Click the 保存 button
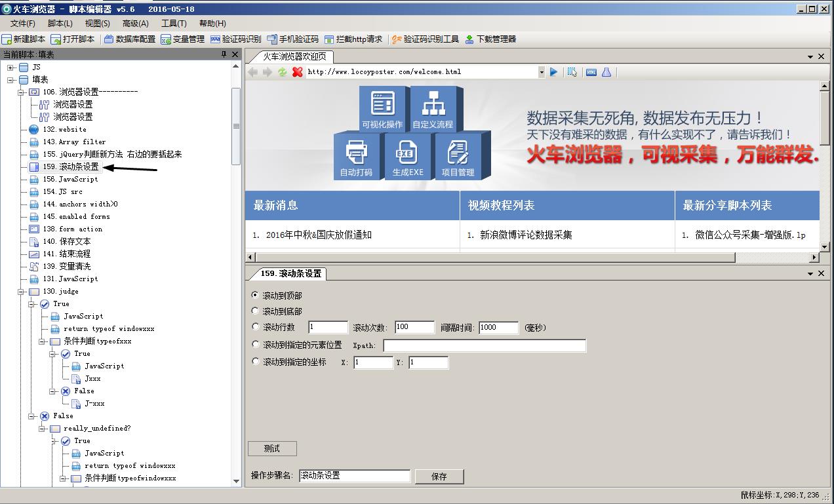This screenshot has height=504, width=834. pyautogui.click(x=439, y=476)
